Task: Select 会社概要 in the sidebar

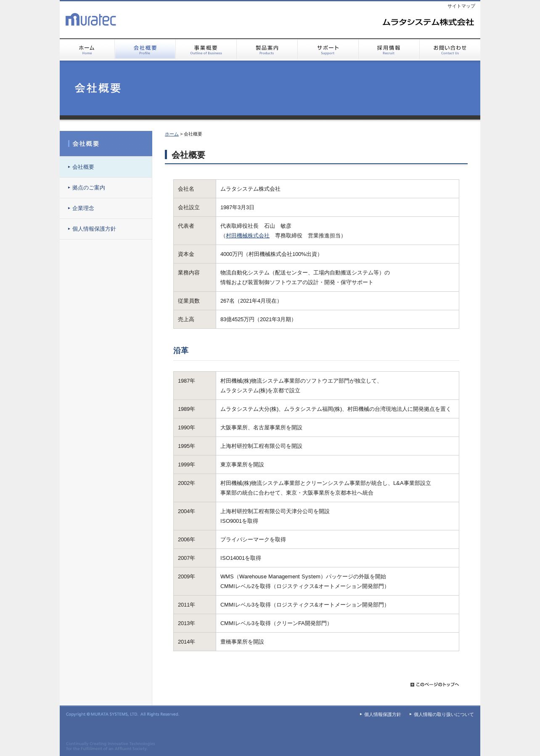Action: tap(106, 167)
